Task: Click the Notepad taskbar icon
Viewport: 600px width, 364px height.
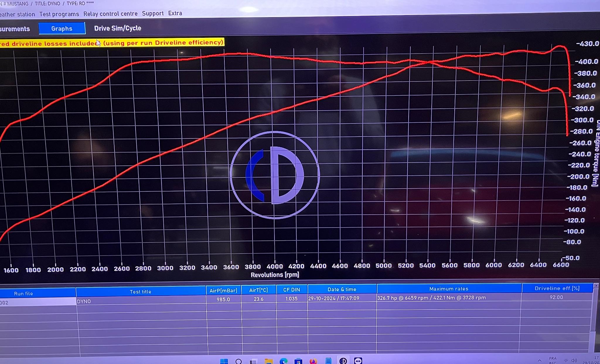Action: tap(328, 361)
